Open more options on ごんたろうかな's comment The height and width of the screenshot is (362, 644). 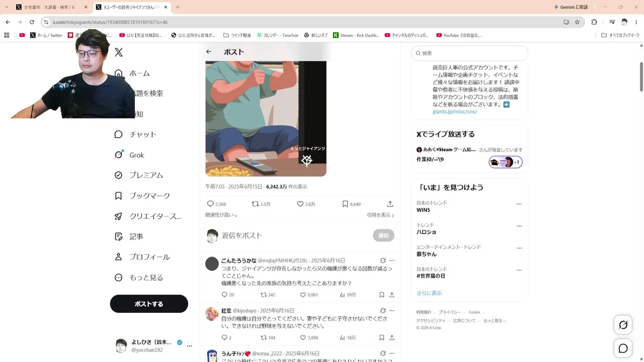(392, 260)
